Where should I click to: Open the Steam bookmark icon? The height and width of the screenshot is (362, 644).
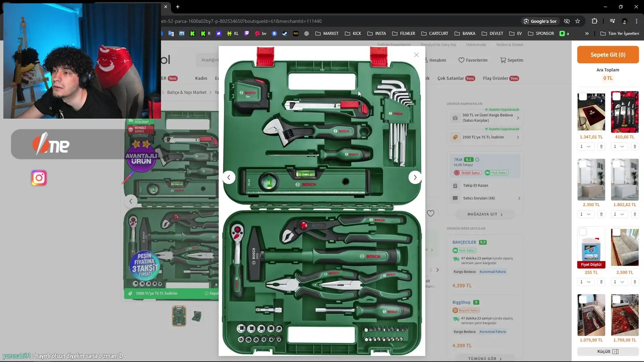pyautogui.click(x=285, y=33)
